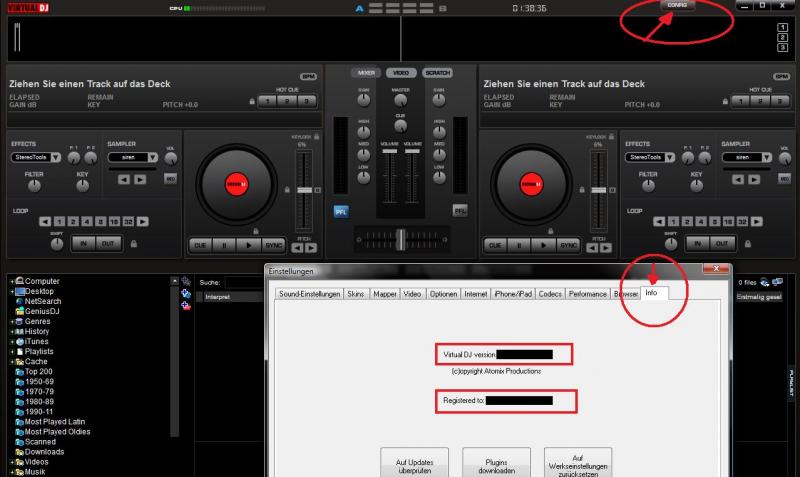The height and width of the screenshot is (477, 800).
Task: Switch to the Skins tab
Action: [356, 294]
